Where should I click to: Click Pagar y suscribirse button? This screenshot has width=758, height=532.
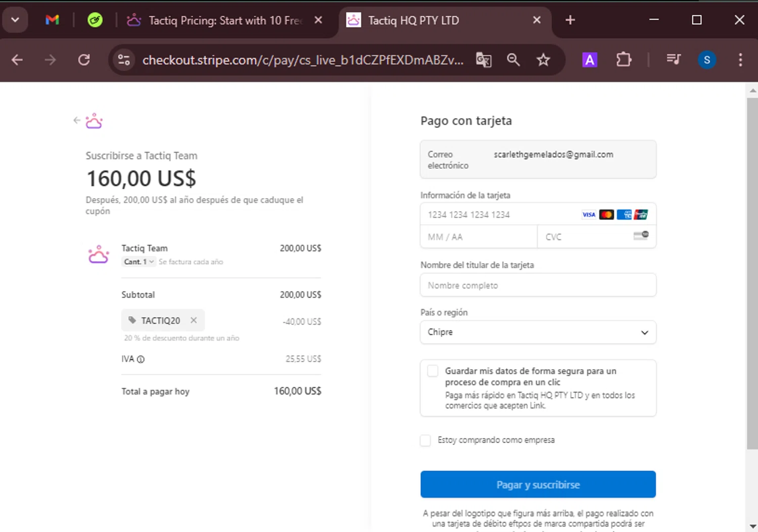pos(538,485)
